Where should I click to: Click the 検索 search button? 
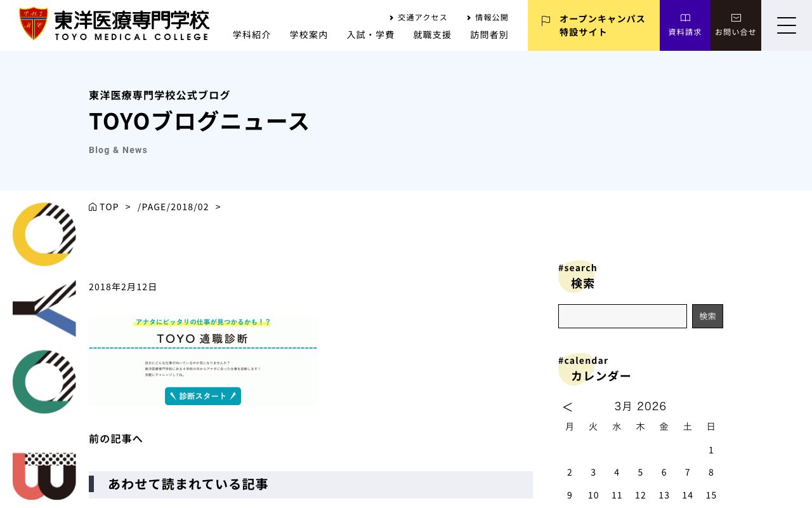tap(707, 316)
